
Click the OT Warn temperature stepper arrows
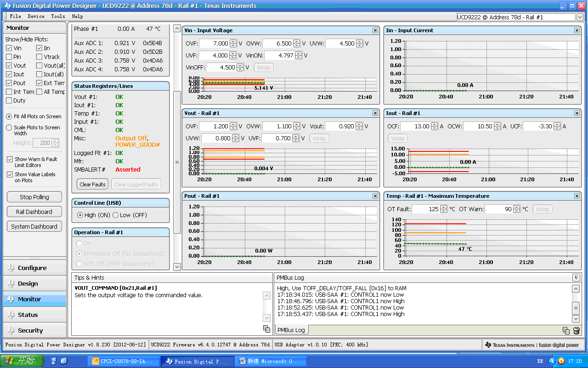click(x=516, y=209)
